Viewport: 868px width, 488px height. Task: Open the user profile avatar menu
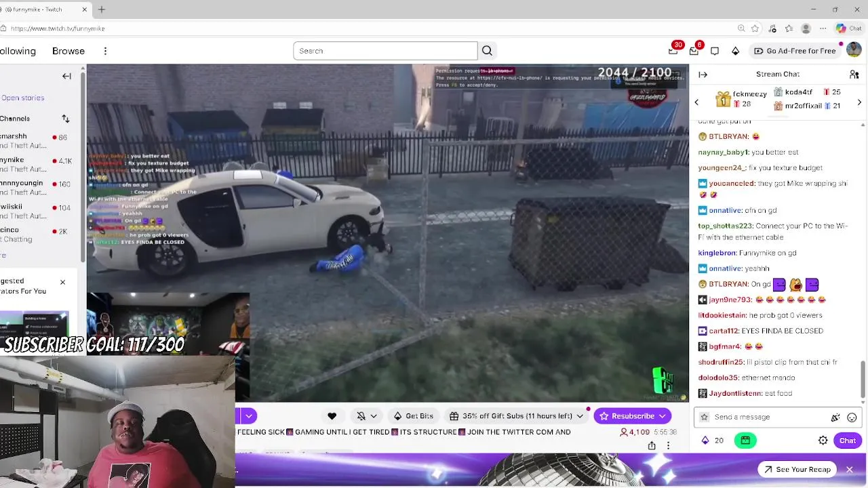[854, 50]
